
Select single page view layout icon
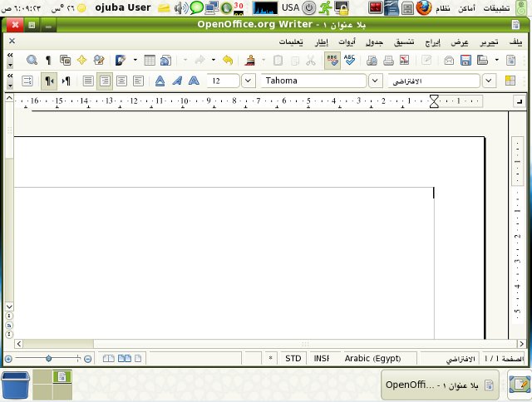(x=138, y=358)
